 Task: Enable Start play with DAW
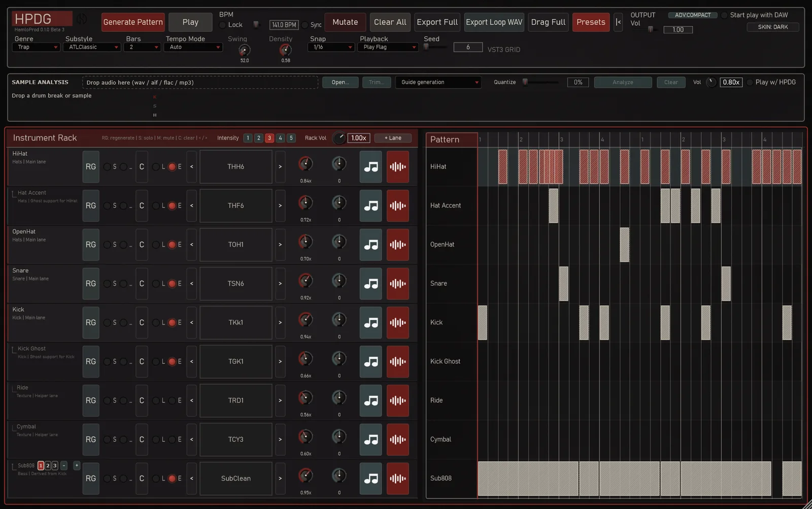click(x=724, y=15)
